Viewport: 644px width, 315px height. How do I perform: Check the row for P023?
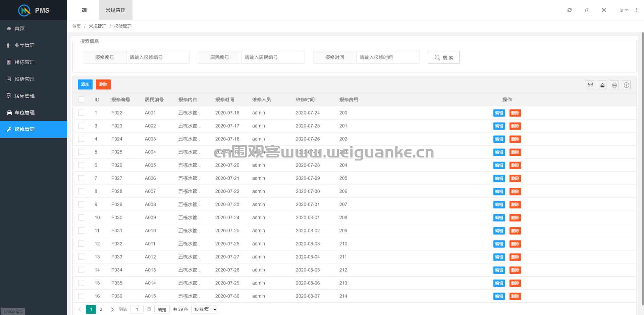pyautogui.click(x=81, y=126)
